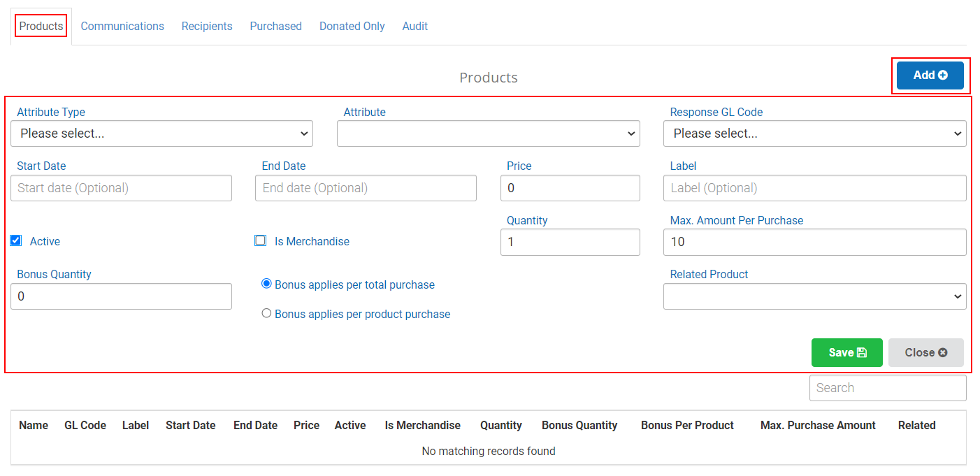This screenshot has width=980, height=476.
Task: Close the product form panel
Action: (x=925, y=352)
